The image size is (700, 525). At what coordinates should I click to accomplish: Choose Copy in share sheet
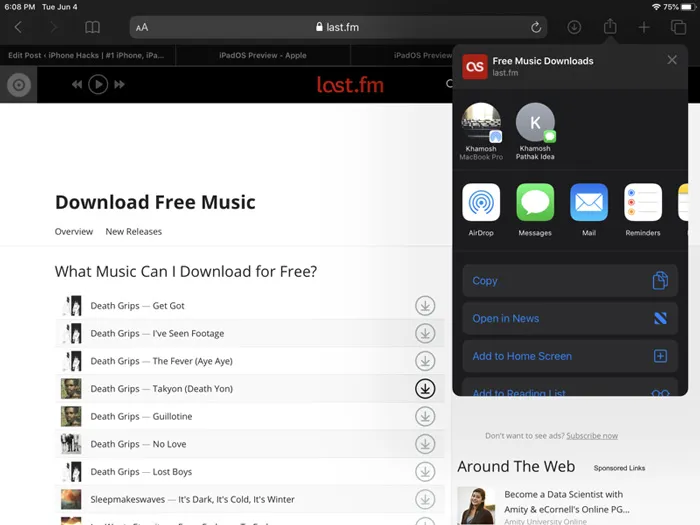coord(570,281)
